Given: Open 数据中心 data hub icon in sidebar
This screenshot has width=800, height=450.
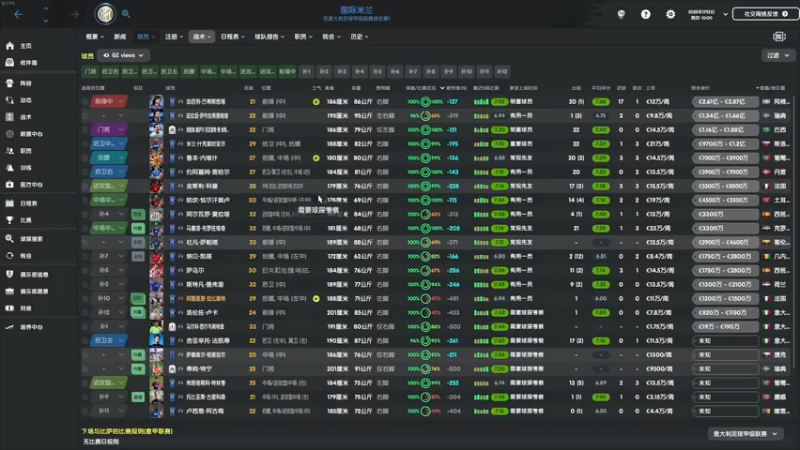Looking at the screenshot, I should [10, 134].
